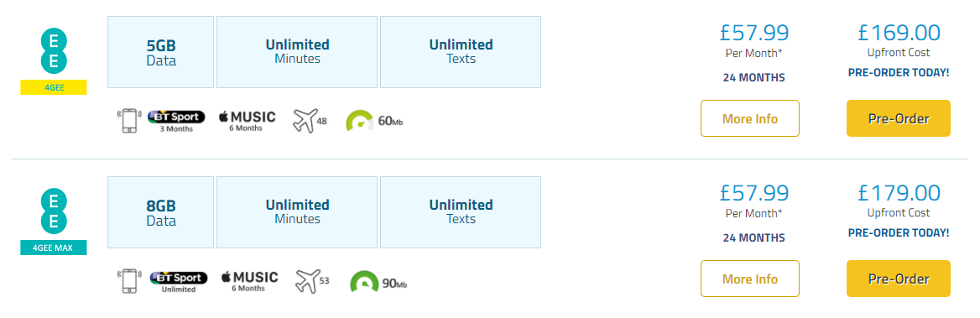Click the EE logo on 4GEE plan
The width and height of the screenshot is (980, 318).
coord(54,53)
